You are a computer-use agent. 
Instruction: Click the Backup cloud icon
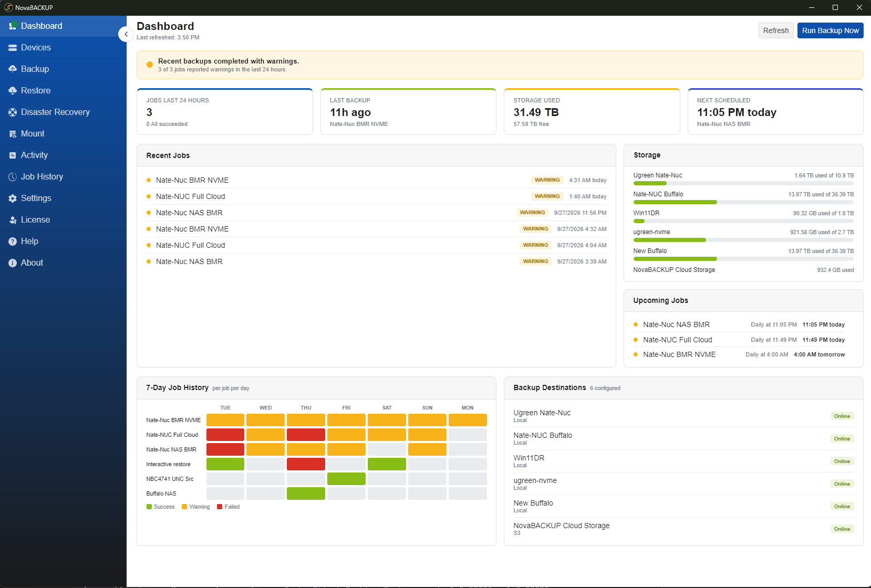click(13, 69)
